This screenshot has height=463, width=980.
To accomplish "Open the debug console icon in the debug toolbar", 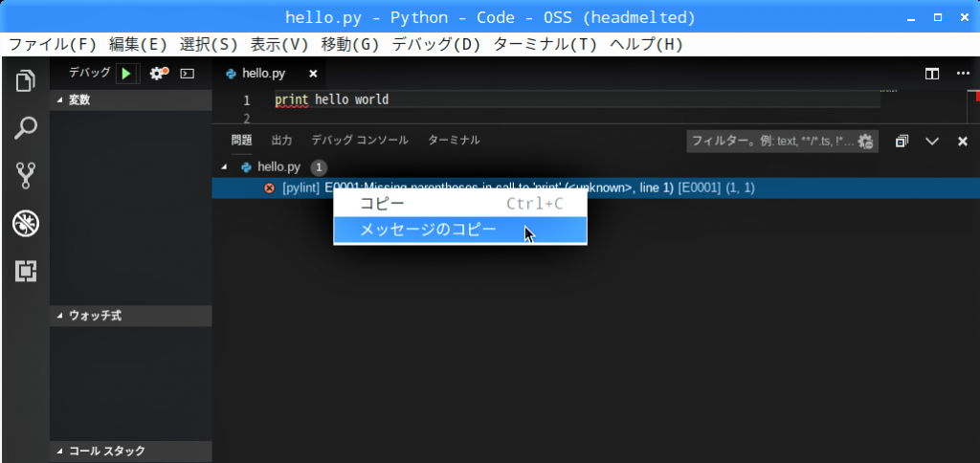I will pos(188,74).
